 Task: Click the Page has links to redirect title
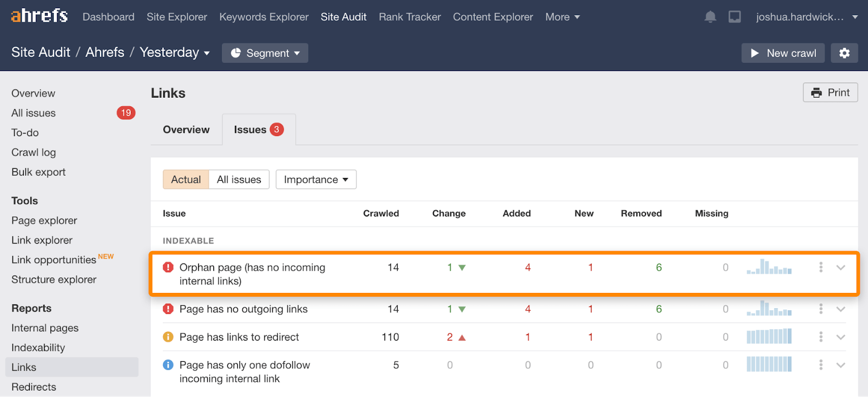point(239,337)
